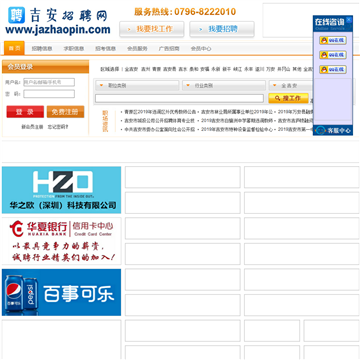
Task: Select the 全吉安 link in region row
Action: [x=131, y=69]
